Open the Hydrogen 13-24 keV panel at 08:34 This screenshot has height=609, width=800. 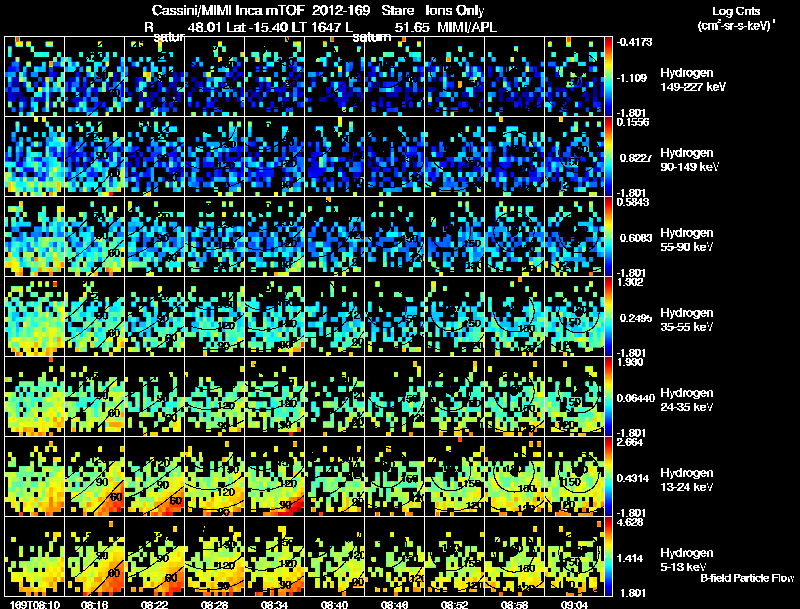point(274,476)
